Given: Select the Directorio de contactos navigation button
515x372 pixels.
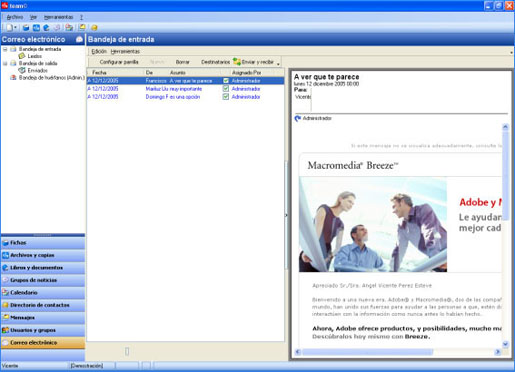Looking at the screenshot, I should pos(43,305).
